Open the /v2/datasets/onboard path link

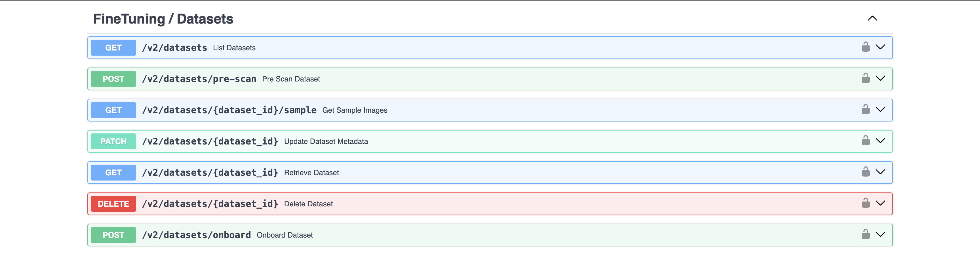(x=196, y=235)
